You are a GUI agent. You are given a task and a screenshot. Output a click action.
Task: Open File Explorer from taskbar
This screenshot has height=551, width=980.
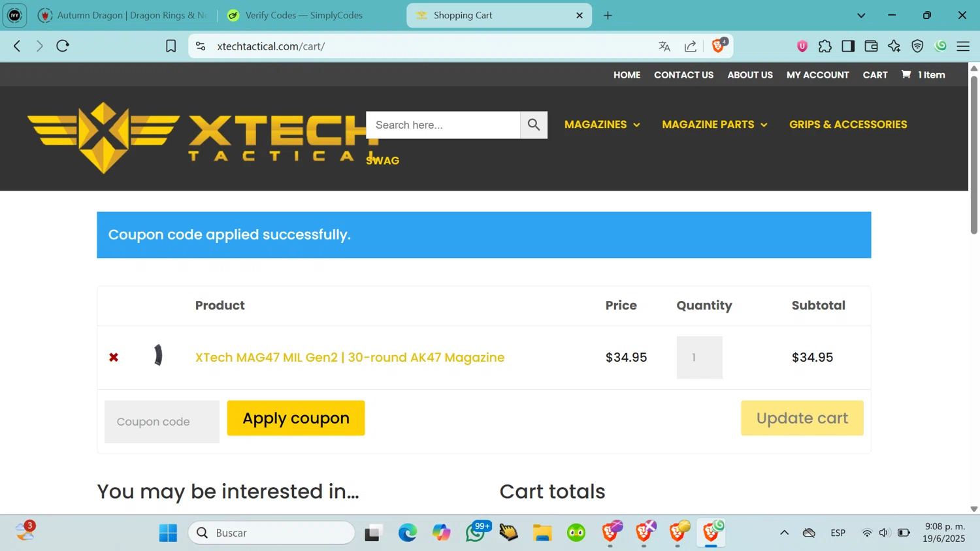(x=542, y=533)
